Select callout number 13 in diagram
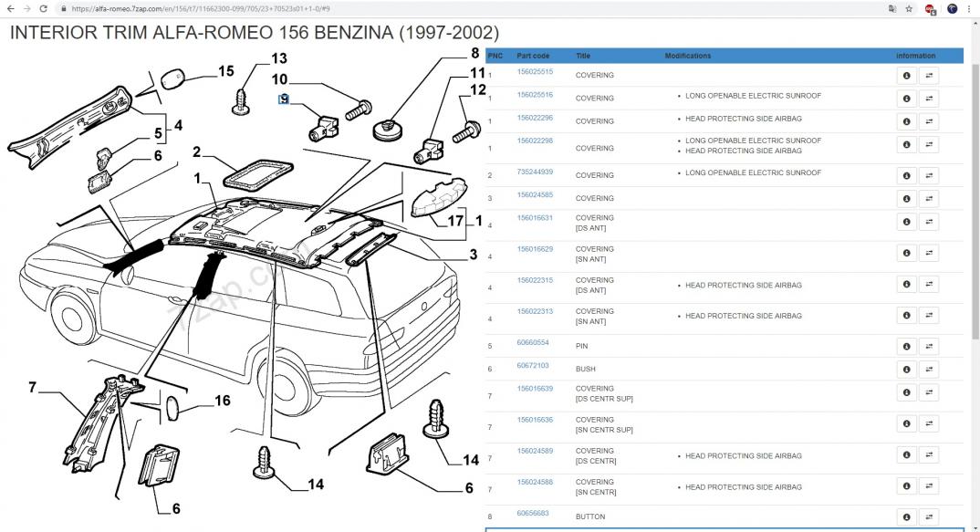980x532 pixels. coord(278,58)
